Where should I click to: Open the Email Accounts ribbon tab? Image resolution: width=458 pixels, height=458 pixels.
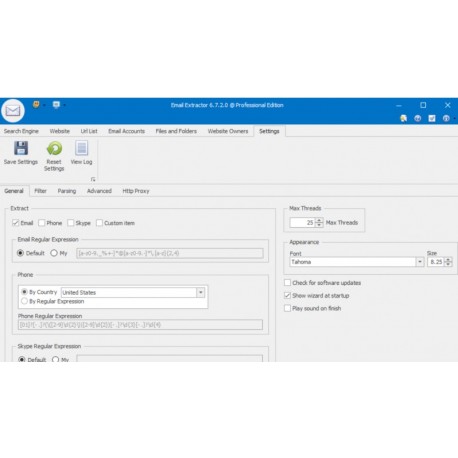coord(126,131)
